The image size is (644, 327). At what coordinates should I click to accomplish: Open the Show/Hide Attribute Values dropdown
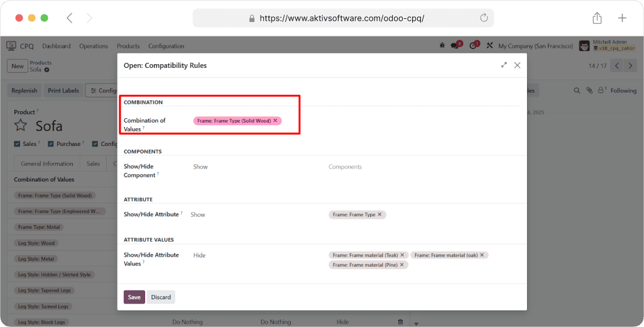251,255
